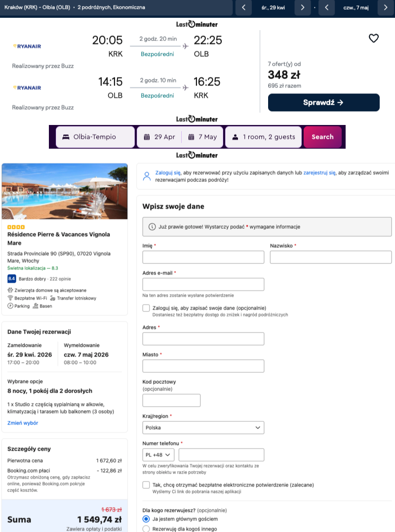Click into the Adres e-mail field
Viewport: 395px width, 532px height.
203,285
